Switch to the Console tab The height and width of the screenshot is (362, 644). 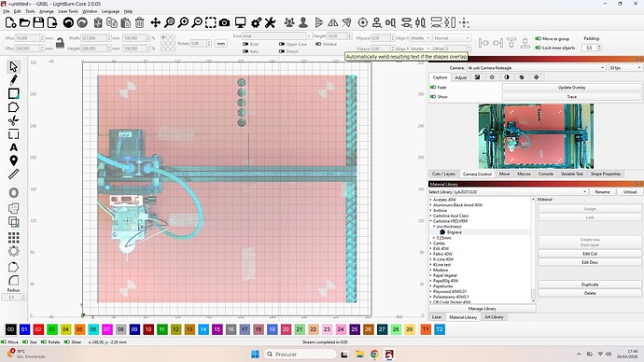coord(545,174)
